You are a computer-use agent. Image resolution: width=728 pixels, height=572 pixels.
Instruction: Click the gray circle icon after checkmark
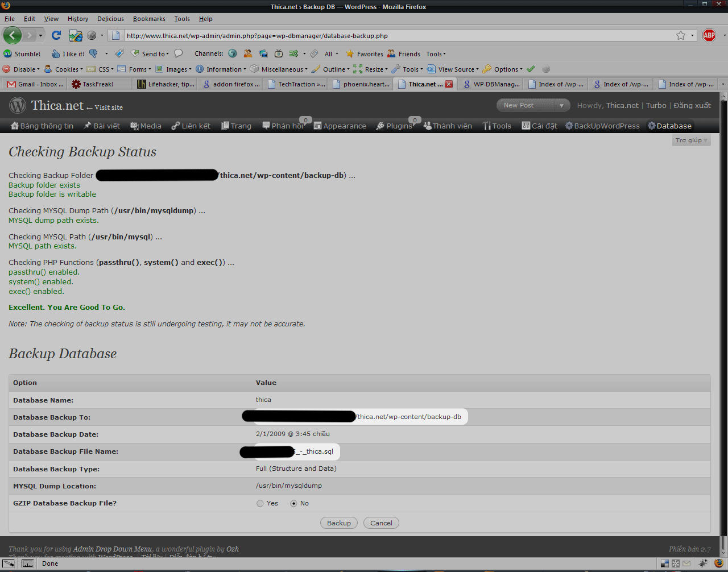546,69
